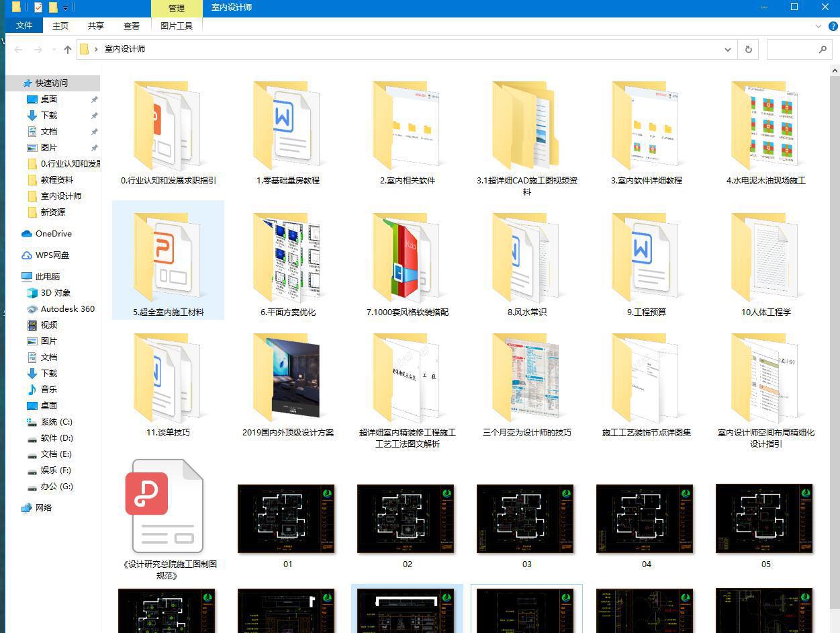The image size is (840, 633).
Task: Open pinned 下载 under quick access
Action: [x=49, y=115]
